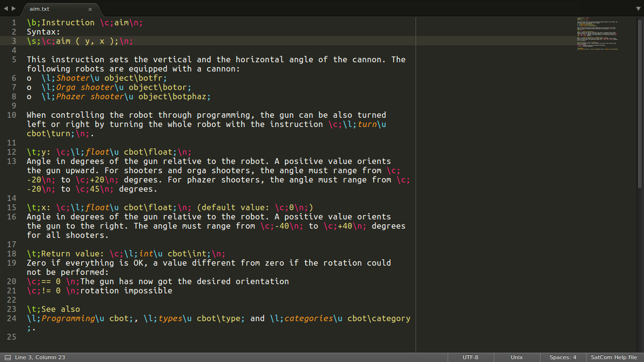
Task: Open the Spaces: 4 indentation menu
Action: click(562, 357)
